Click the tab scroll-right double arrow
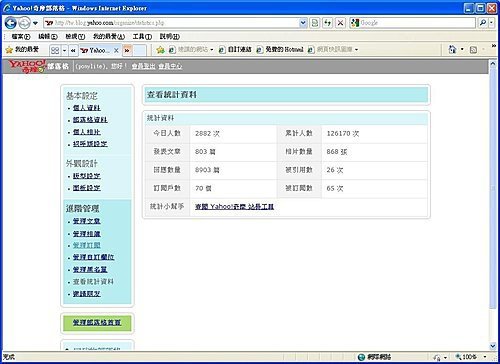The height and width of the screenshot is (364, 500). [x=127, y=50]
